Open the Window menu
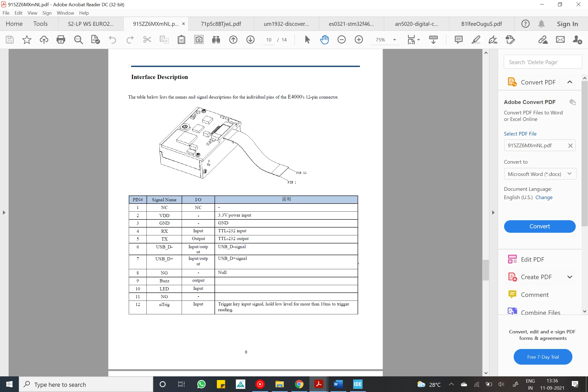This screenshot has height=392, width=588. pos(65,13)
